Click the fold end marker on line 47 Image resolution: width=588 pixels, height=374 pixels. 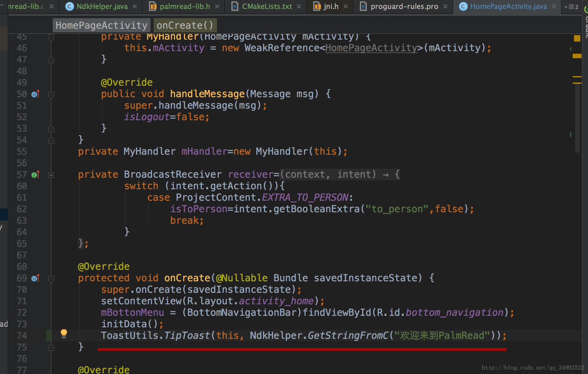point(51,60)
